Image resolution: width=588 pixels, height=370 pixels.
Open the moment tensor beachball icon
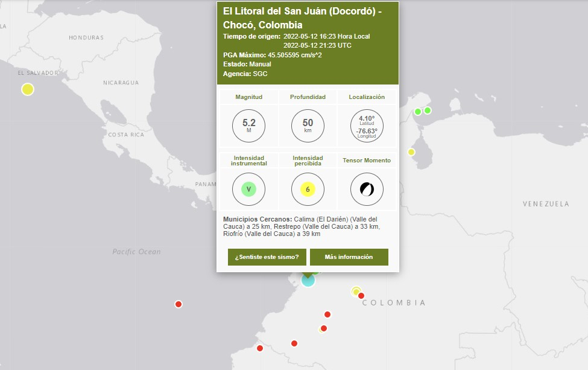(367, 189)
